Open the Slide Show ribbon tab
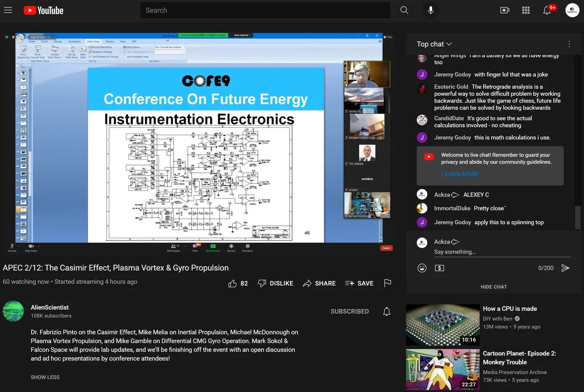584x392 pixels. tap(93, 41)
